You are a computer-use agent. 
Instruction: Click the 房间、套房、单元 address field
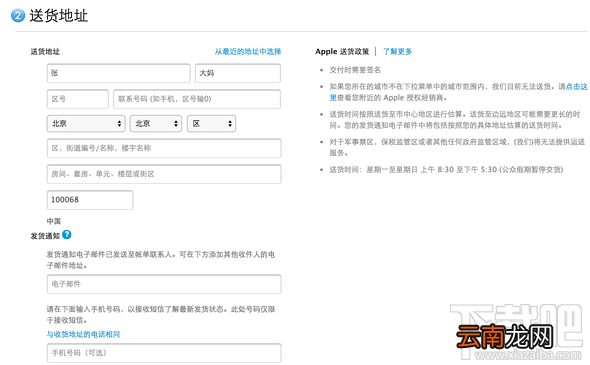[164, 174]
